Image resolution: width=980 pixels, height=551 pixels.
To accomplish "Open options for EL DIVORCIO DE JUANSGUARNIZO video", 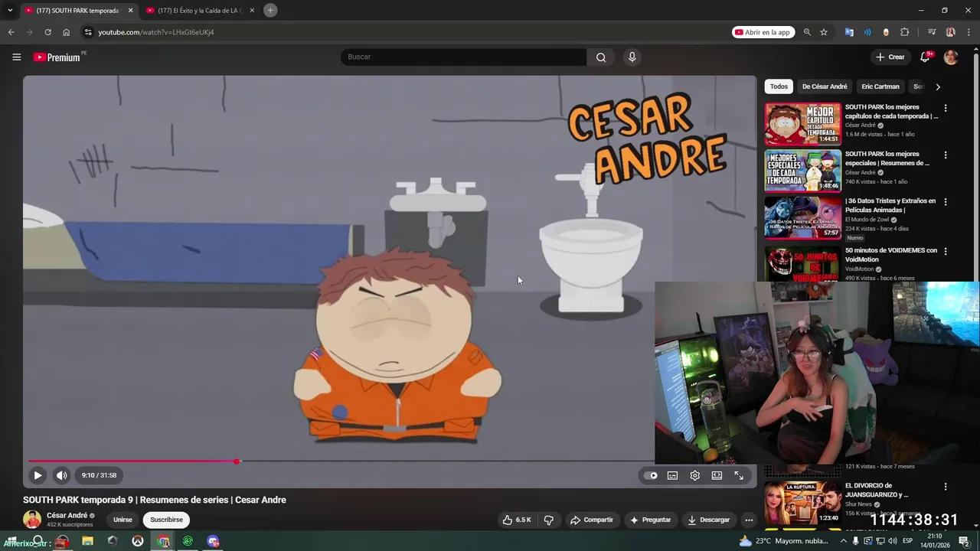I will [946, 487].
